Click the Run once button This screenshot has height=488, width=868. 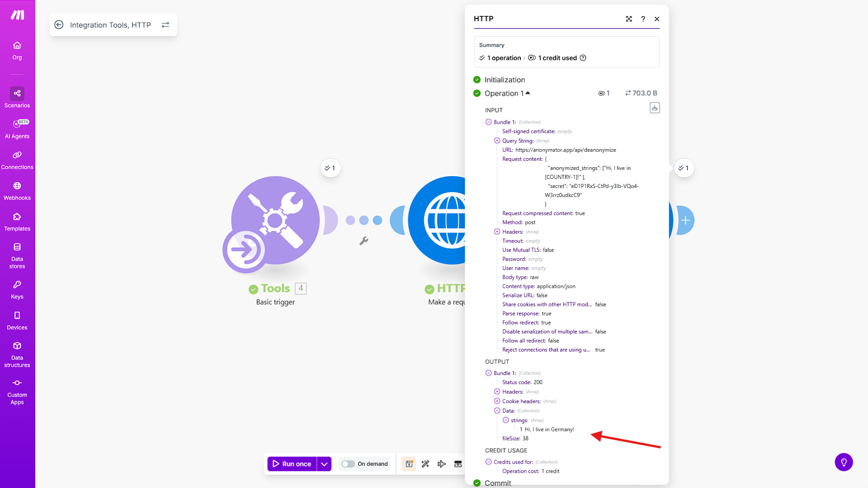292,464
